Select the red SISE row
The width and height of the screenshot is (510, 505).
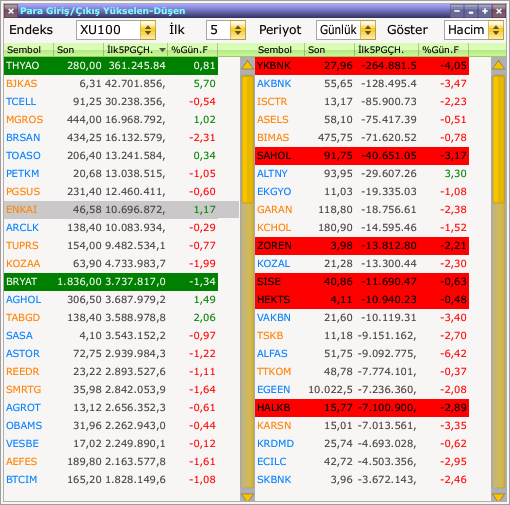pos(362,282)
